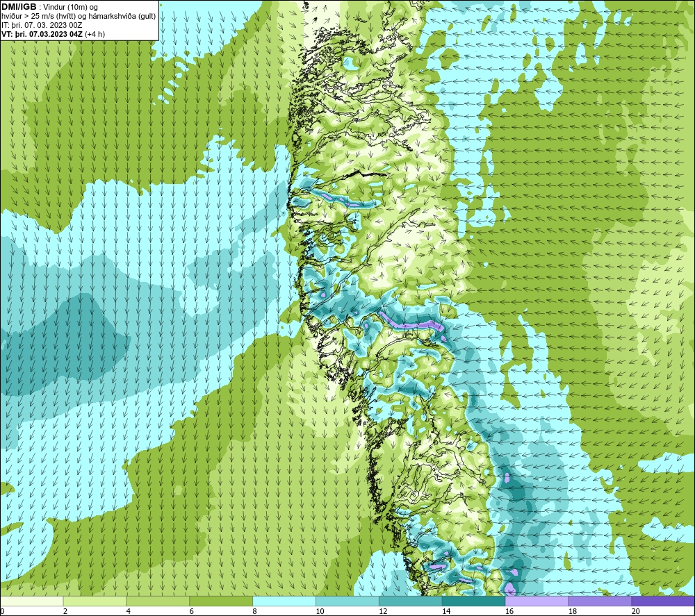Pick the teal 12–14 m/s scale swatch
Screen dimensions: 695x616
point(411,601)
